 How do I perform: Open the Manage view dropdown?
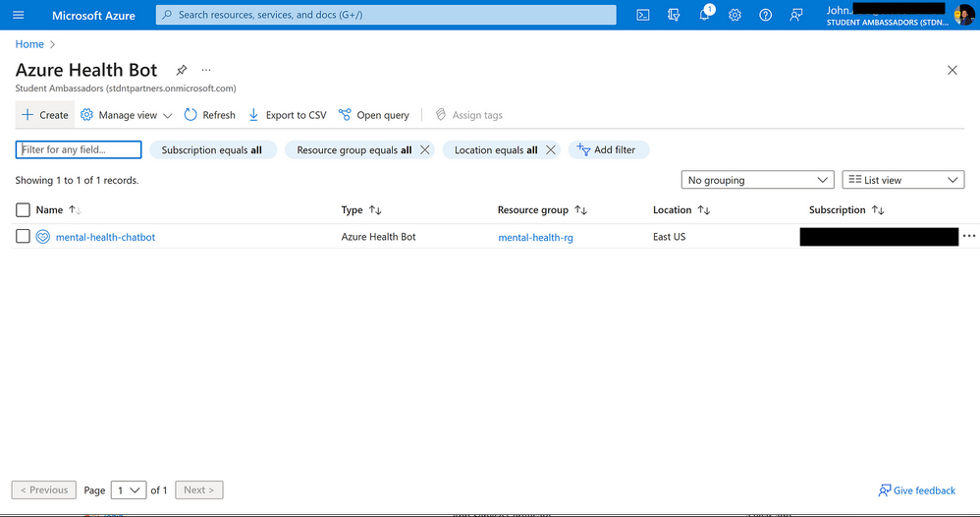pyautogui.click(x=127, y=115)
